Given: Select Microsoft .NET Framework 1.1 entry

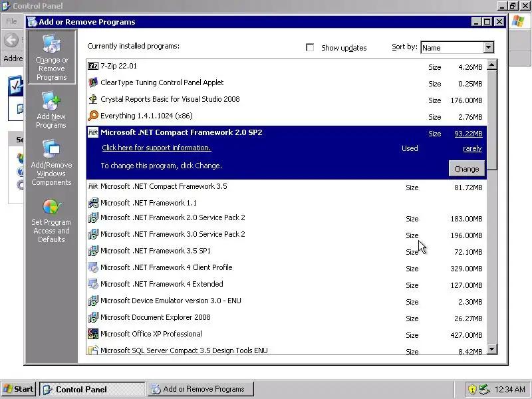Looking at the screenshot, I should point(287,203).
